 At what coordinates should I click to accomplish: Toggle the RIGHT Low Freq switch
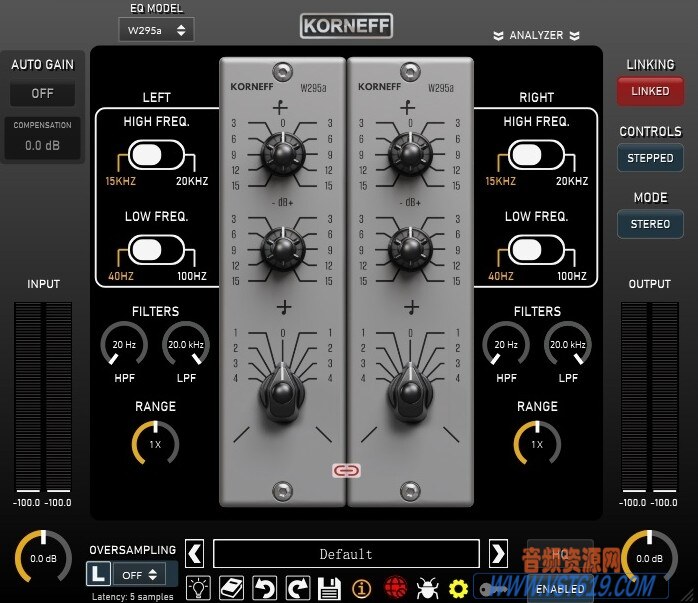(536, 250)
